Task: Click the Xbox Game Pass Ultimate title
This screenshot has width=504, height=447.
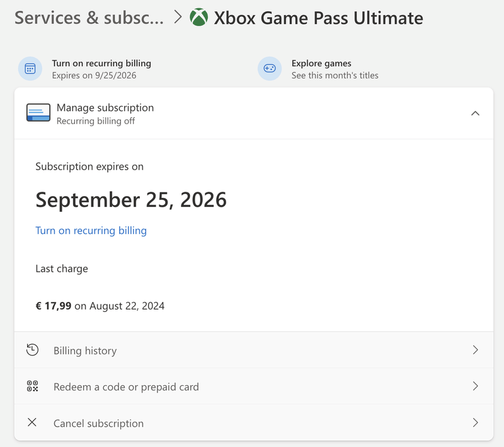Action: pos(318,18)
